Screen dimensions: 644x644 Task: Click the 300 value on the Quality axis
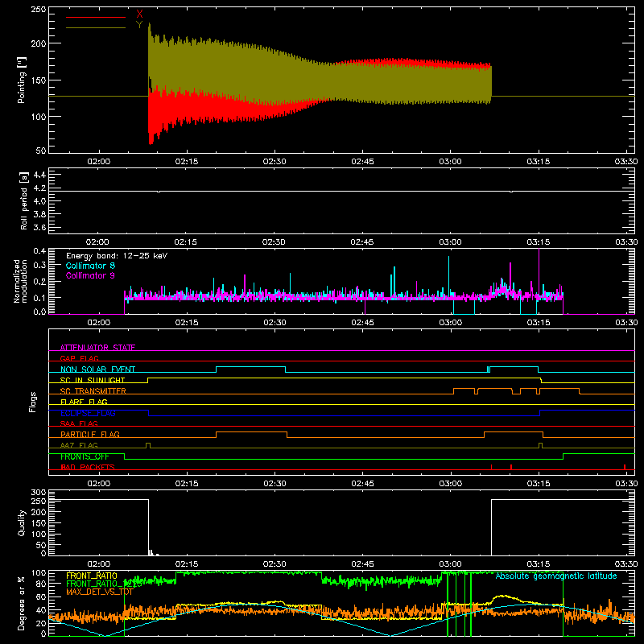pos(39,493)
